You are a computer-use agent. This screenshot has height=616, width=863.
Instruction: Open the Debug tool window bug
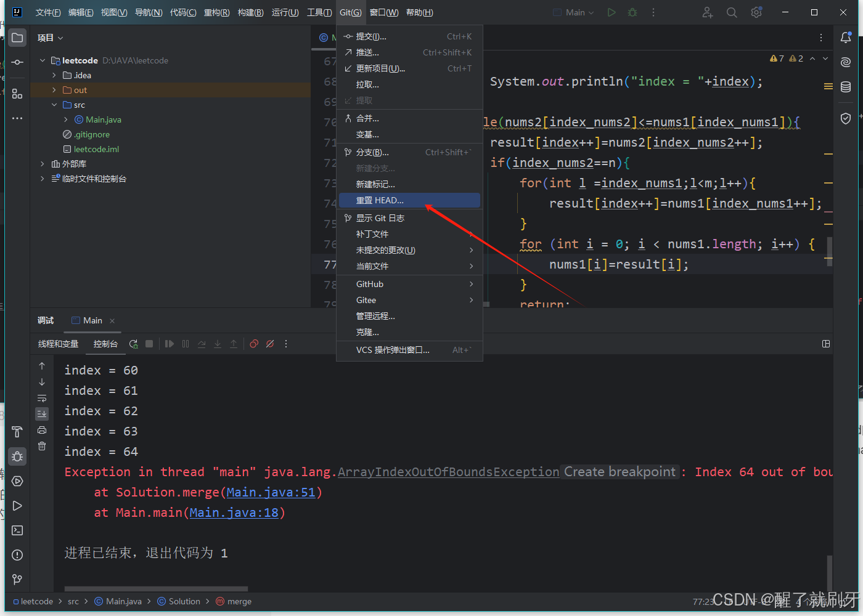[x=17, y=456]
